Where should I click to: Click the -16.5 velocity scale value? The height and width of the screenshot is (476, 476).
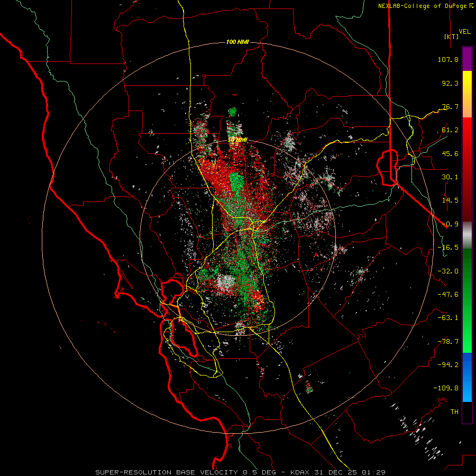448,248
